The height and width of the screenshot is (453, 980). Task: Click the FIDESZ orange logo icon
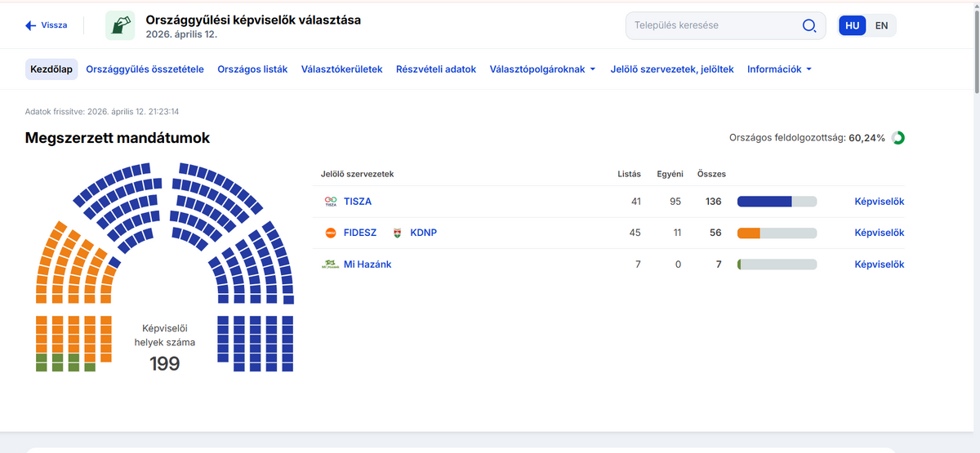tap(331, 233)
